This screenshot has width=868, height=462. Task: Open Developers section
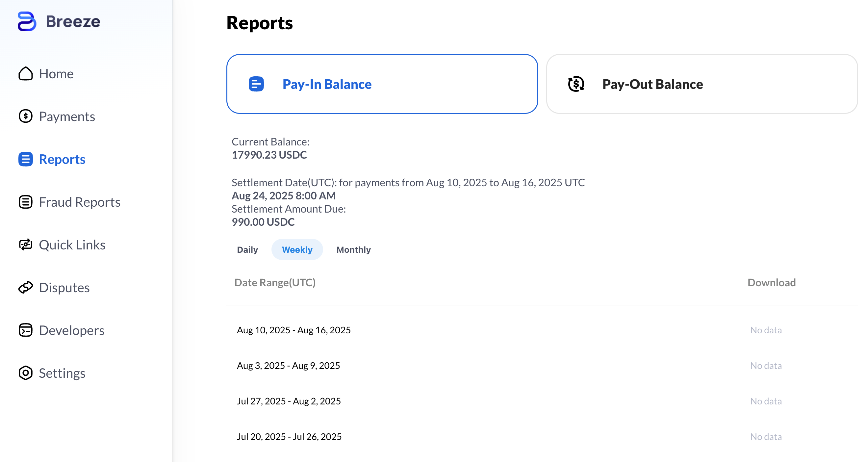(71, 330)
